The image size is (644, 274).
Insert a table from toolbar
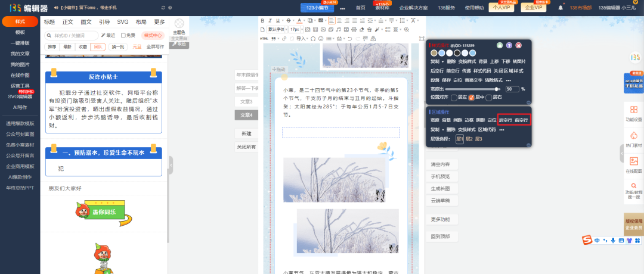click(315, 30)
